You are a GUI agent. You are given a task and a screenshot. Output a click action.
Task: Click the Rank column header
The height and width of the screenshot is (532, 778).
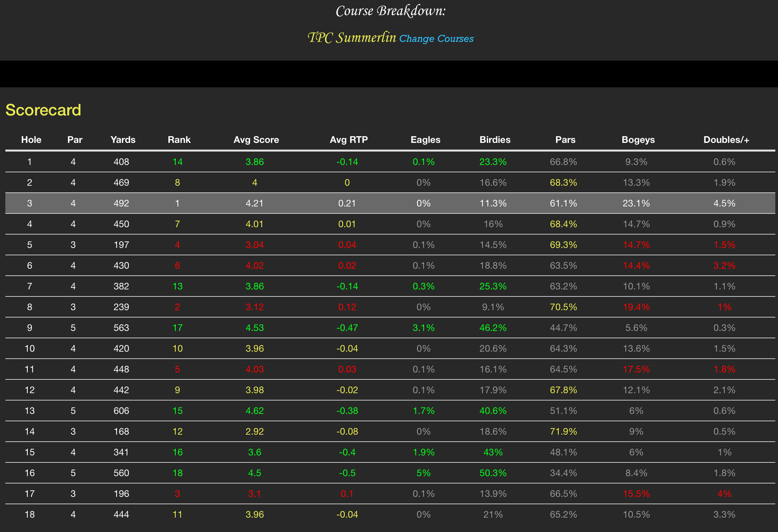click(x=179, y=140)
